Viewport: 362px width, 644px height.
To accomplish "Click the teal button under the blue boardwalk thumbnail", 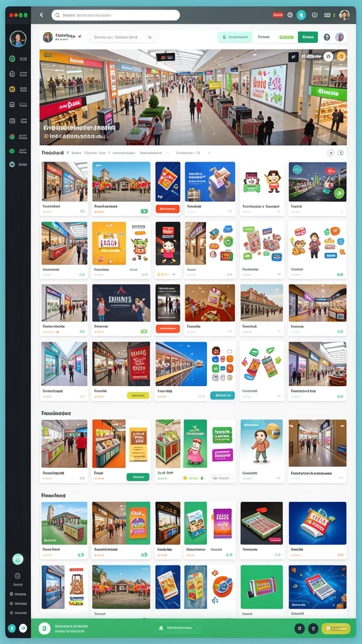I will (x=222, y=395).
